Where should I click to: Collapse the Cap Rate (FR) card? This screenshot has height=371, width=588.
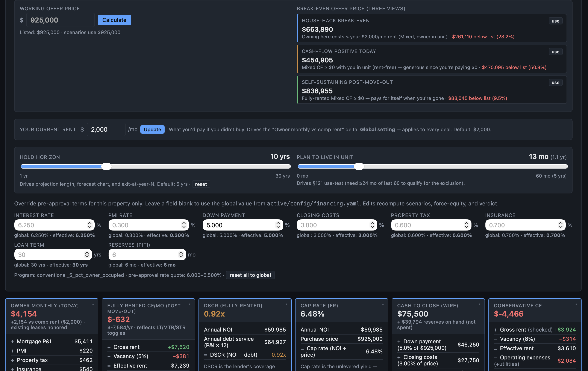(x=383, y=304)
